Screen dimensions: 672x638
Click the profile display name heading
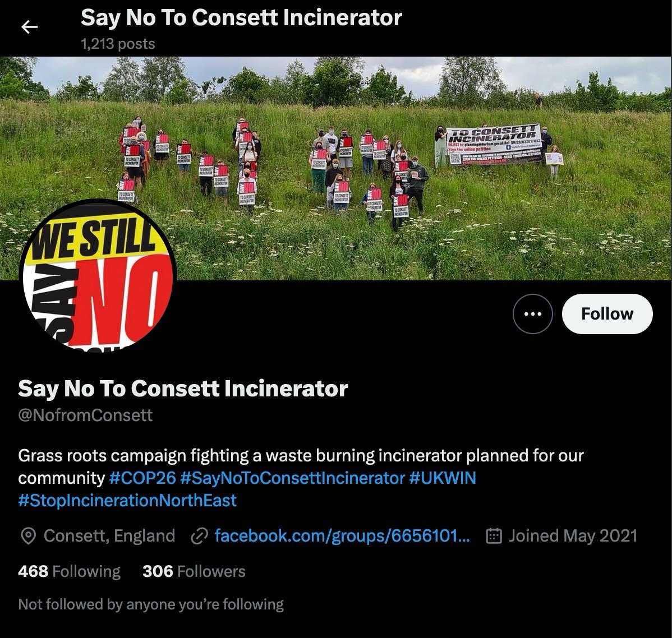pyautogui.click(x=183, y=389)
